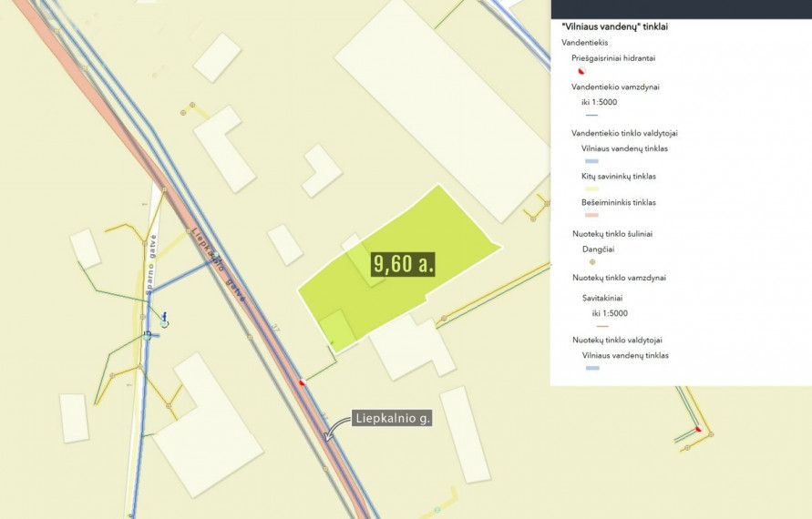812x519 pixels.
Task: Click the Dangčiai legend label
Action: (x=598, y=249)
